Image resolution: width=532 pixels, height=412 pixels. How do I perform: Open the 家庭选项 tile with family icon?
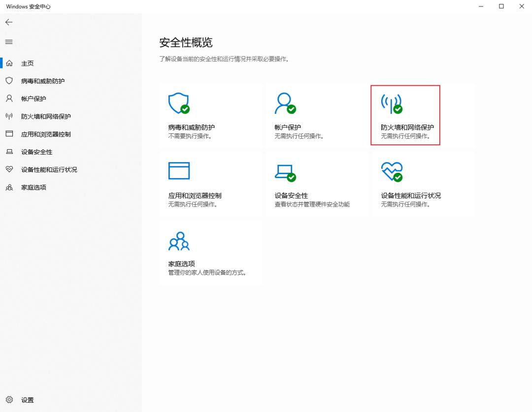(x=211, y=252)
